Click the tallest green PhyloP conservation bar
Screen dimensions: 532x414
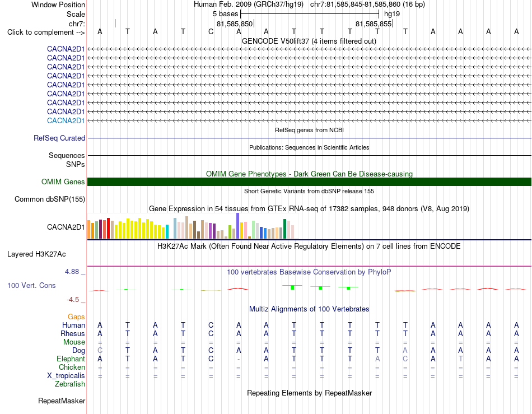(292, 287)
